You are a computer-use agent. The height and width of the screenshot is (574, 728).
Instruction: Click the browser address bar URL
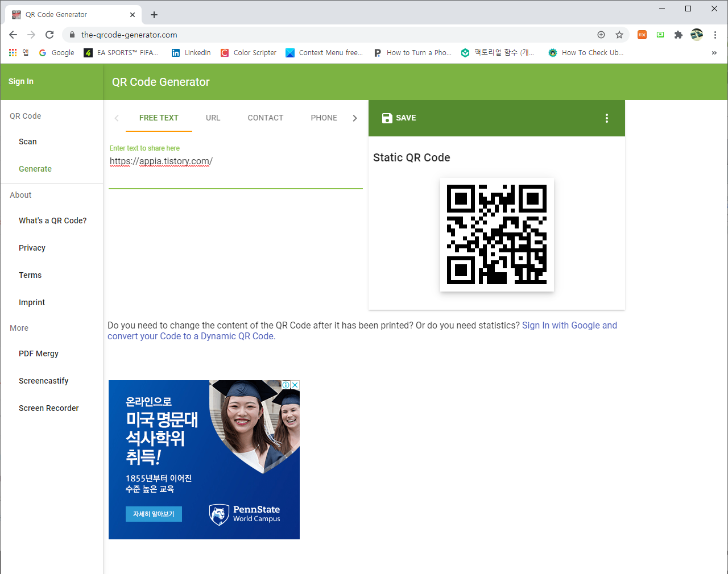pos(129,35)
